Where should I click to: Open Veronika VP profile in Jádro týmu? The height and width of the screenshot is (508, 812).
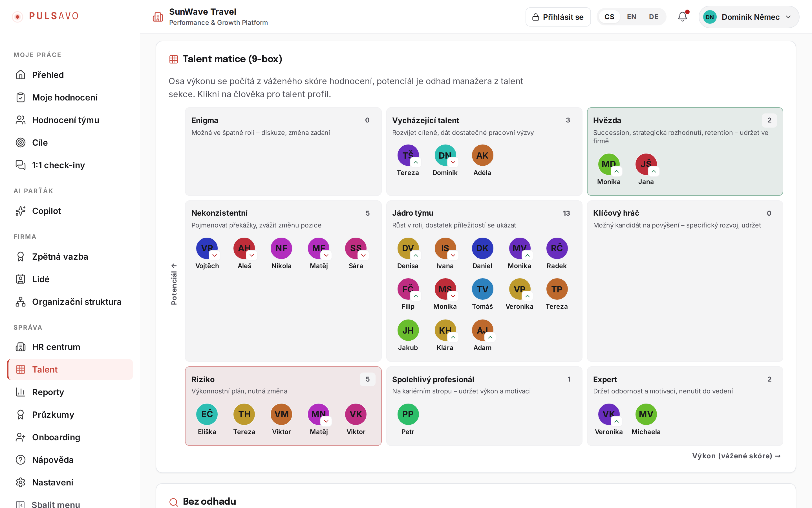pos(519,294)
